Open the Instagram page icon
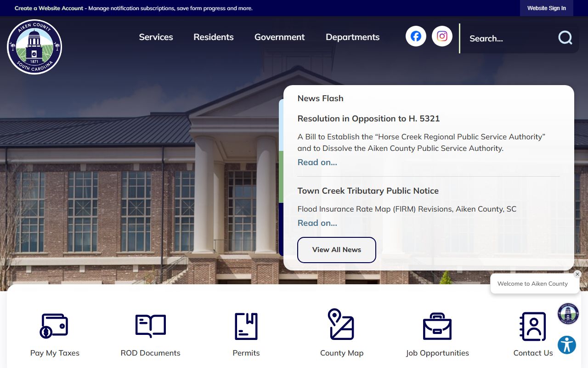This screenshot has width=588, height=368. 442,36
